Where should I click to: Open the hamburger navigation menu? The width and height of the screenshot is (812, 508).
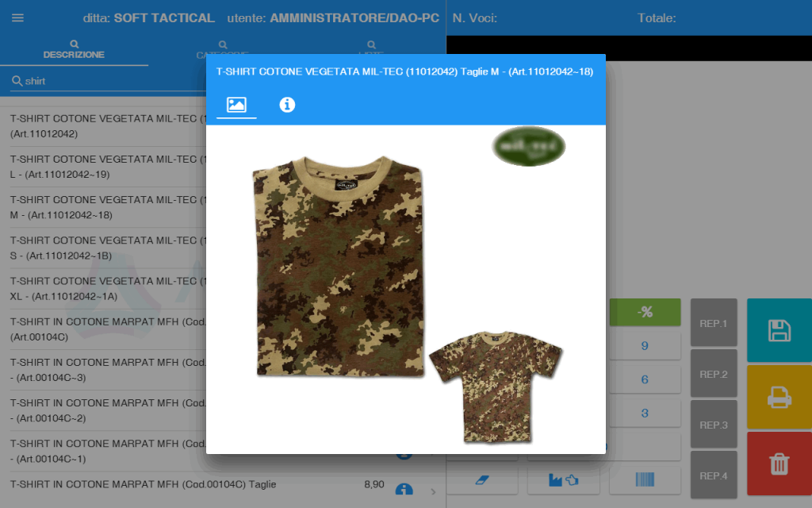point(17,19)
